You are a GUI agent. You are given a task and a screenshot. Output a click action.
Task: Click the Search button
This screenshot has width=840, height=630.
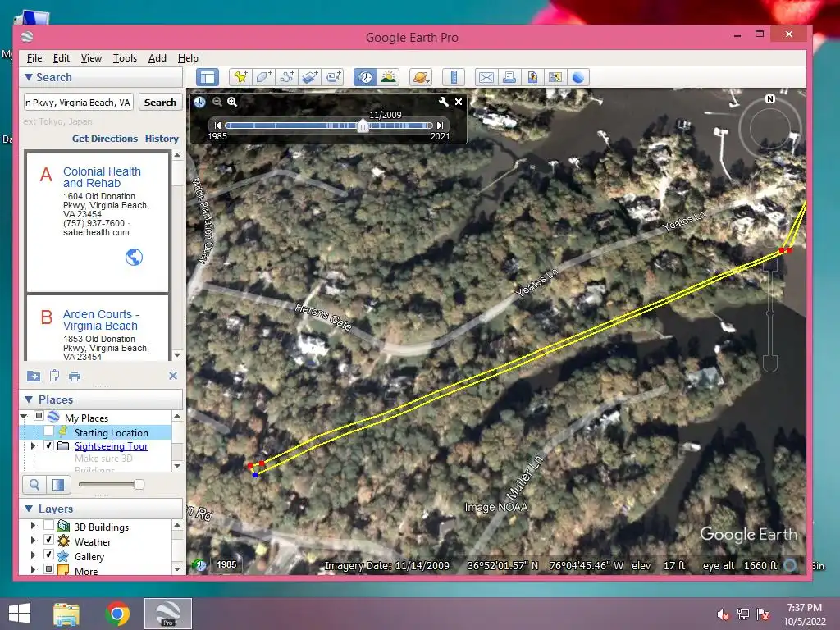click(160, 103)
